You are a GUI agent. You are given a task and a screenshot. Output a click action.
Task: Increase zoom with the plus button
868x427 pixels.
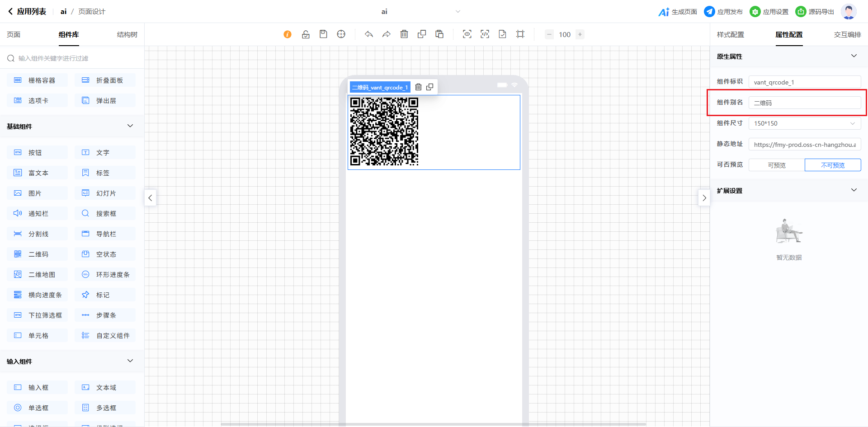click(580, 34)
